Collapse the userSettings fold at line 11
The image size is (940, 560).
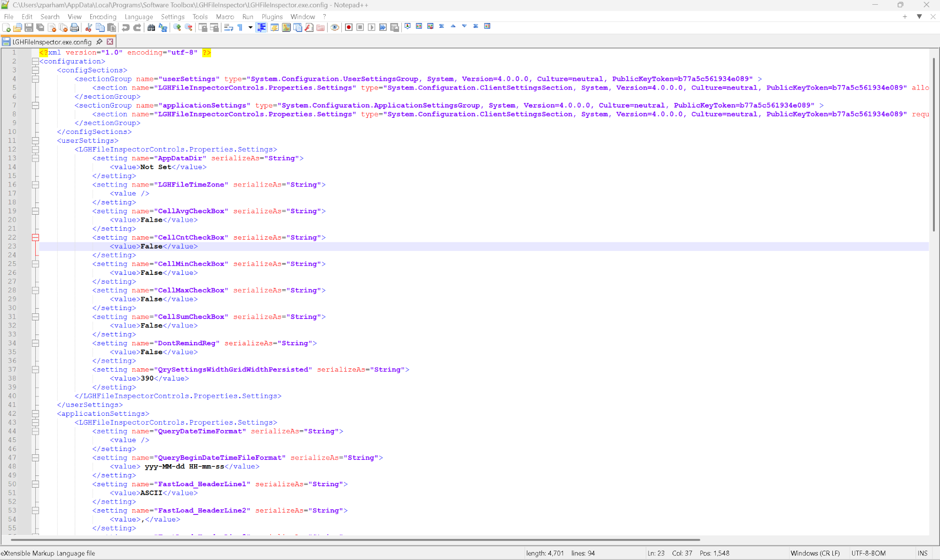click(36, 140)
